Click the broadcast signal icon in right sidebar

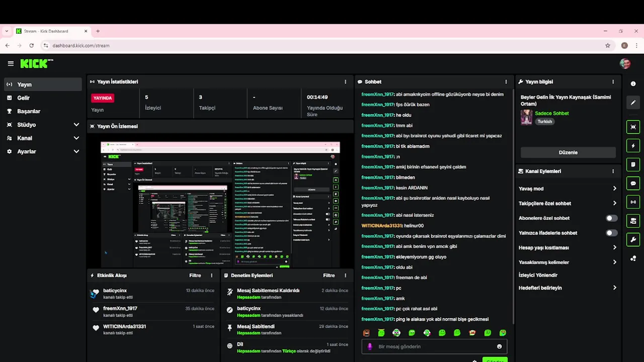(633, 202)
